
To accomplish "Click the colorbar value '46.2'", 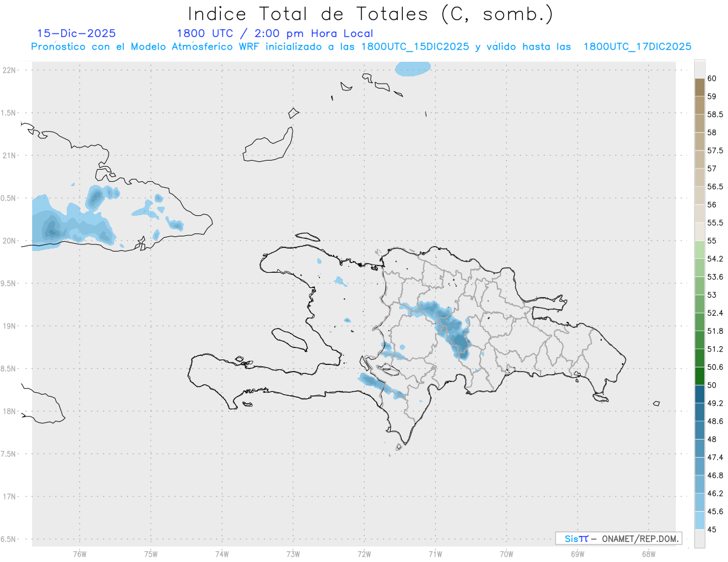I will [715, 493].
